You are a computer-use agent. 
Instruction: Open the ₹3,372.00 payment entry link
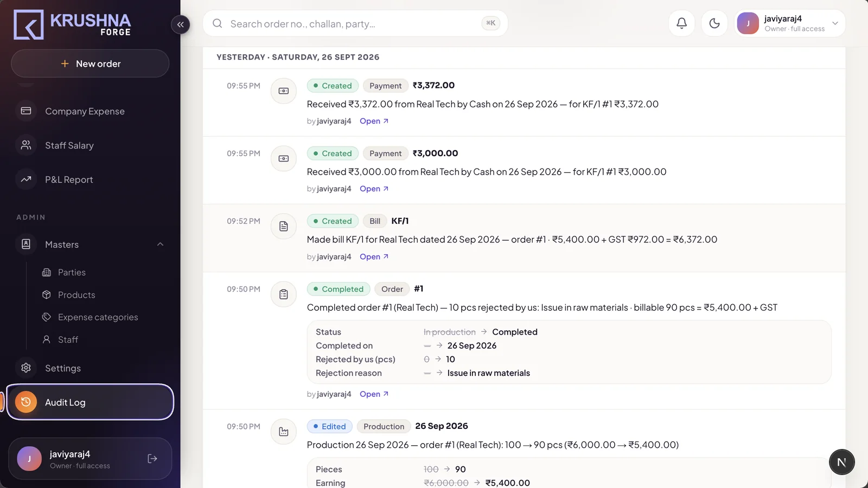(374, 121)
